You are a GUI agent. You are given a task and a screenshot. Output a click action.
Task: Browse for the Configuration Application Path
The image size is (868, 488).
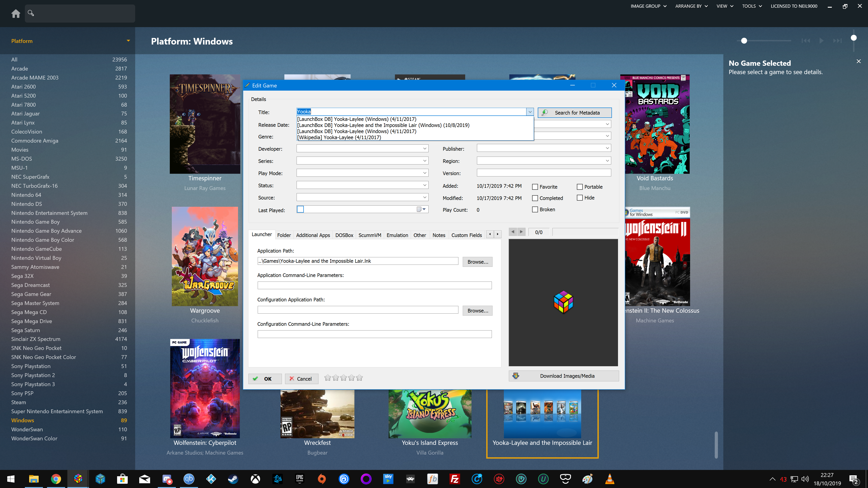point(477,310)
